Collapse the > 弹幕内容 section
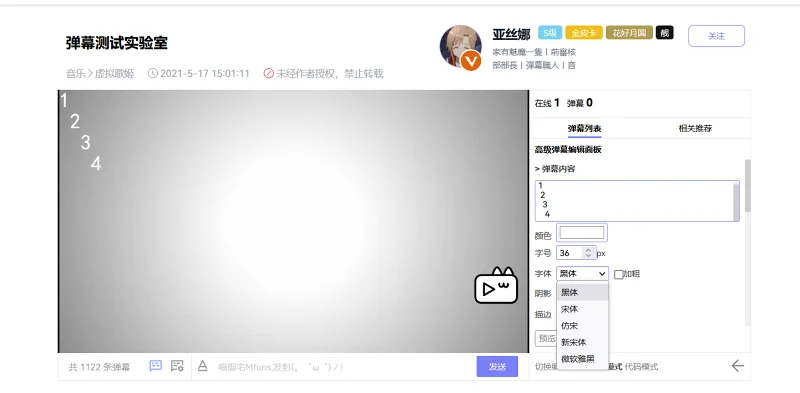This screenshot has width=800, height=393. (x=555, y=169)
